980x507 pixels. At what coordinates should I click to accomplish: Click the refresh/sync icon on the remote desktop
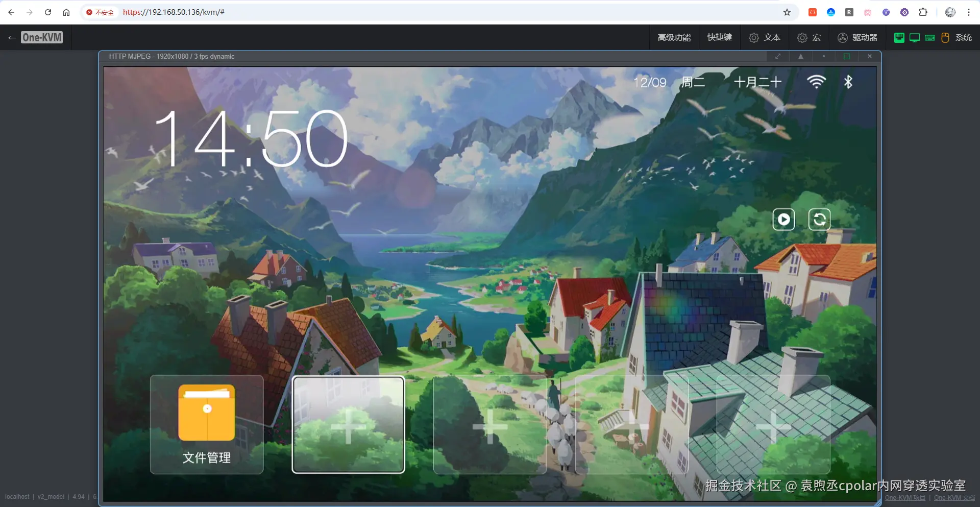(x=819, y=220)
